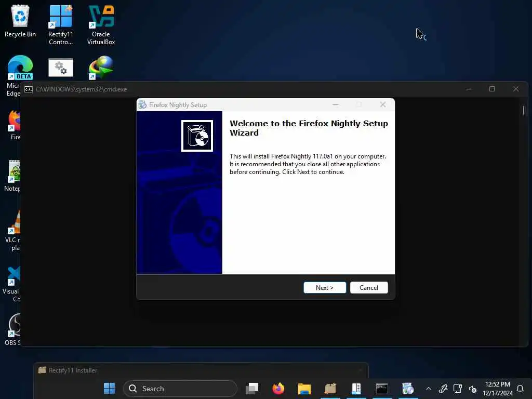532x399 pixels.
Task: Minimize the cmd.exe window
Action: point(469,89)
